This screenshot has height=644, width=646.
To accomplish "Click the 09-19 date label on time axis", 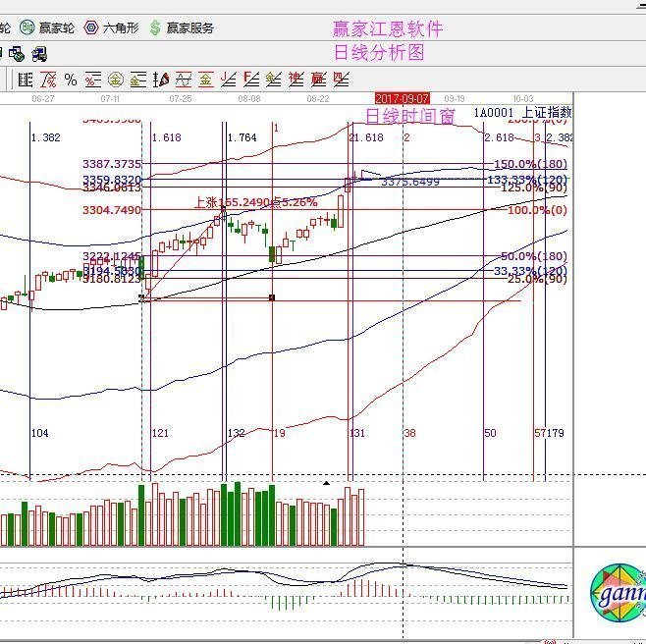I will [455, 99].
